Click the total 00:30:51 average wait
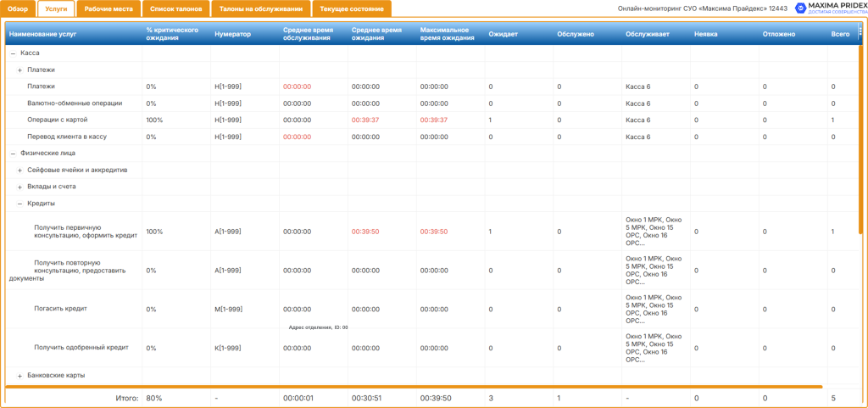Viewport: 868px width, 408px height. coord(365,398)
